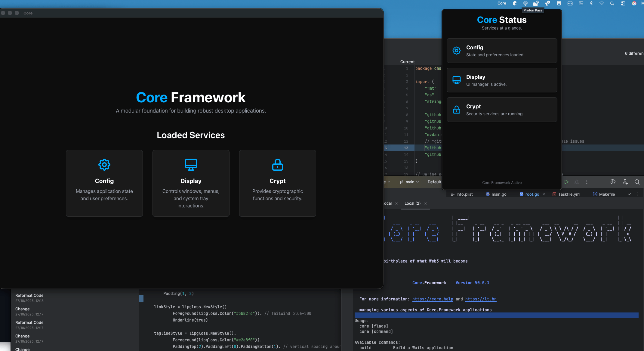Click the Crypt lock icon in Loaded Services
644x351 pixels.
pyautogui.click(x=277, y=165)
